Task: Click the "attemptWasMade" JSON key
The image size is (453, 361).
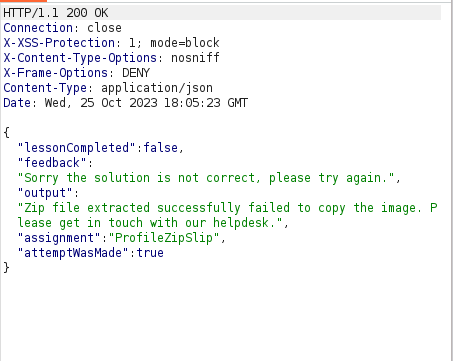Action: [73, 253]
